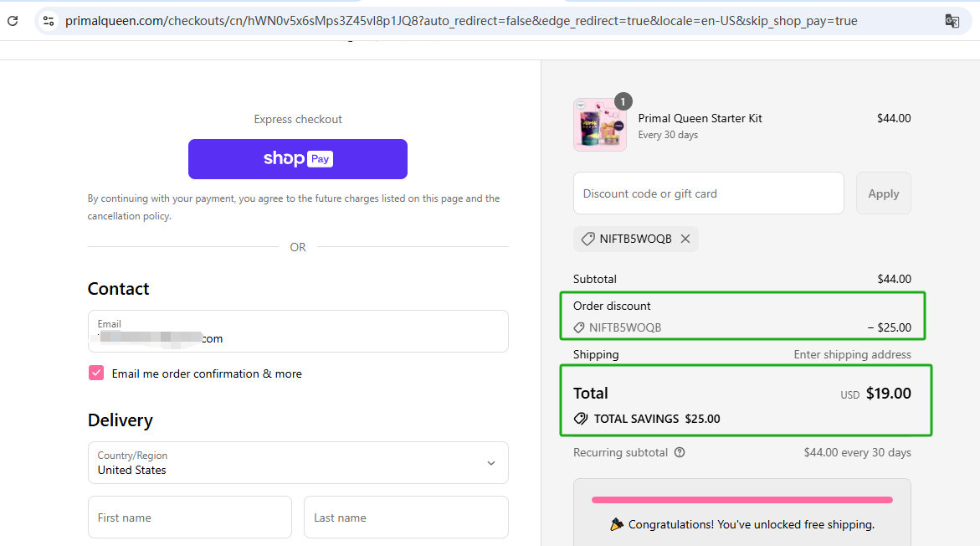The height and width of the screenshot is (546, 980).
Task: Click the 'Enter shipping address' text
Action: (x=853, y=354)
